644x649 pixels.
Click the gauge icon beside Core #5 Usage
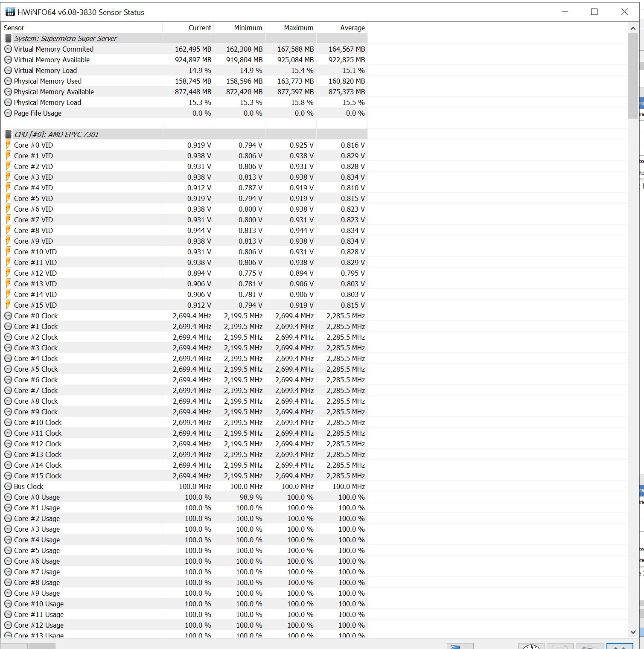click(x=8, y=550)
